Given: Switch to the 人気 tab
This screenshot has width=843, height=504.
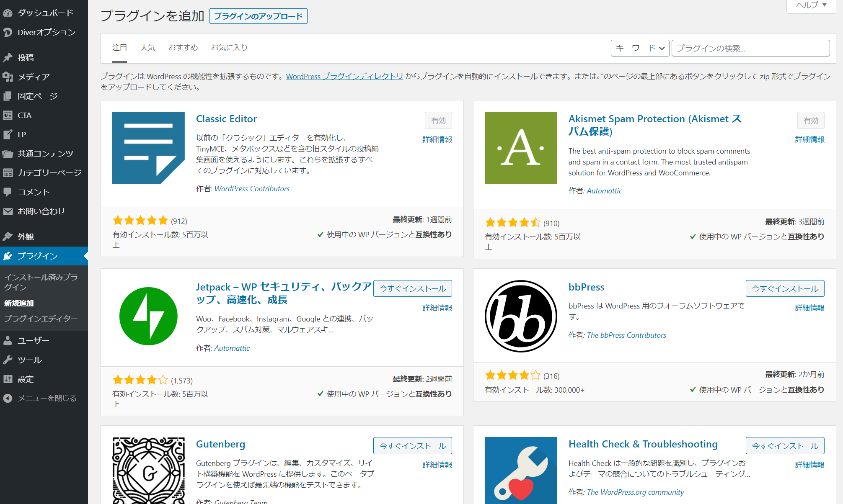Looking at the screenshot, I should pyautogui.click(x=147, y=48).
